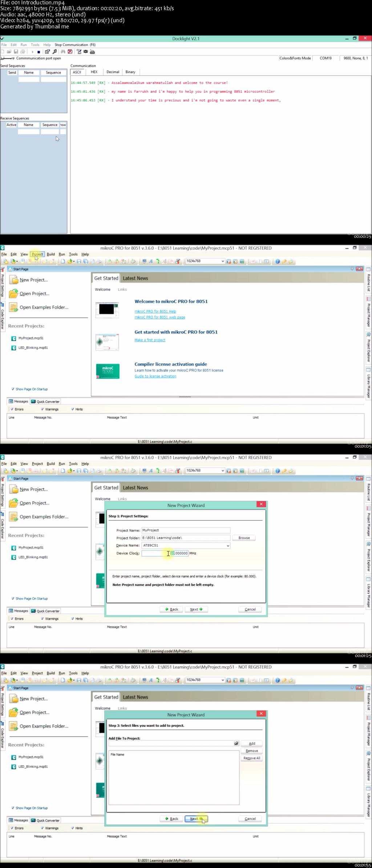Click Next in the Step 1 wizard
The image size is (372, 868).
[196, 609]
